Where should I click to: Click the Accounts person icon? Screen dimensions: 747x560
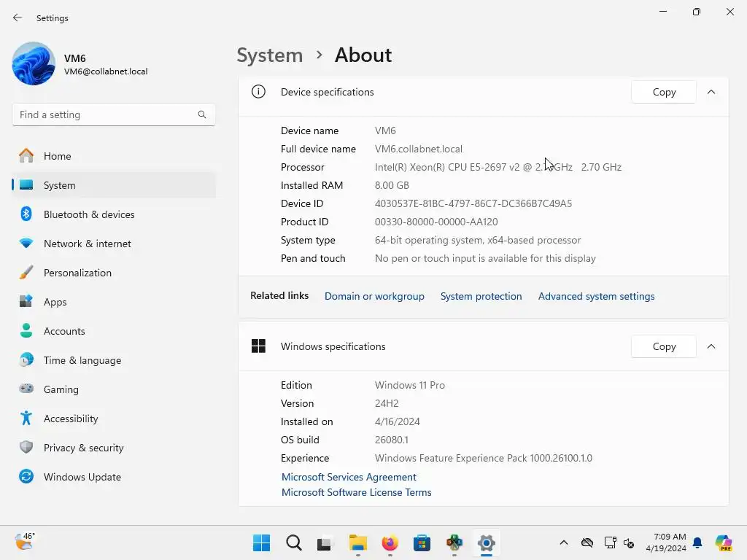pyautogui.click(x=26, y=330)
